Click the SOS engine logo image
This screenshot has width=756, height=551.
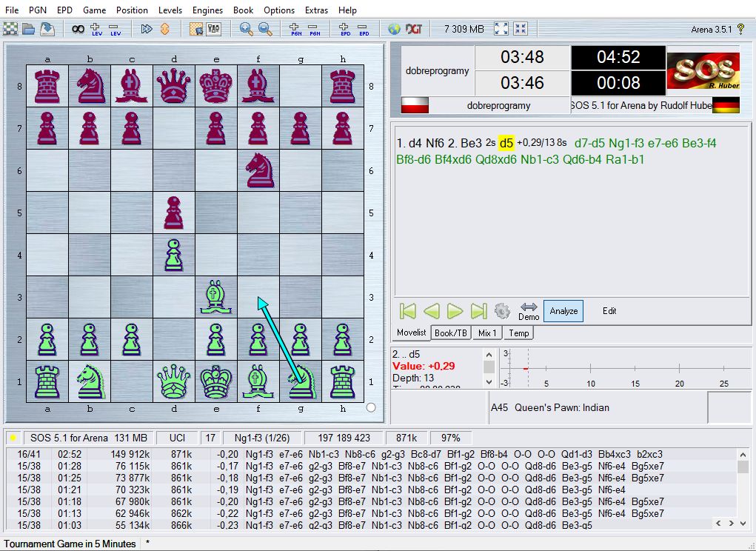coord(703,71)
